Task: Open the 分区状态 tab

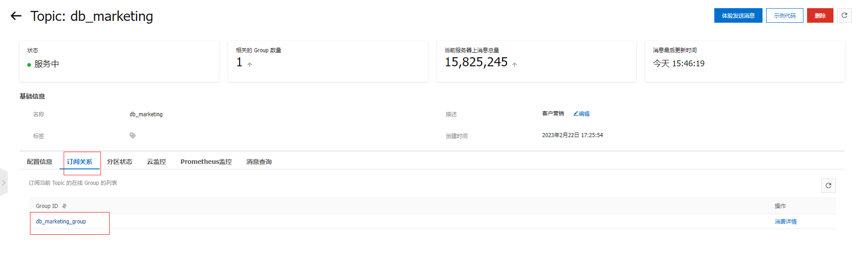Action: (120, 162)
